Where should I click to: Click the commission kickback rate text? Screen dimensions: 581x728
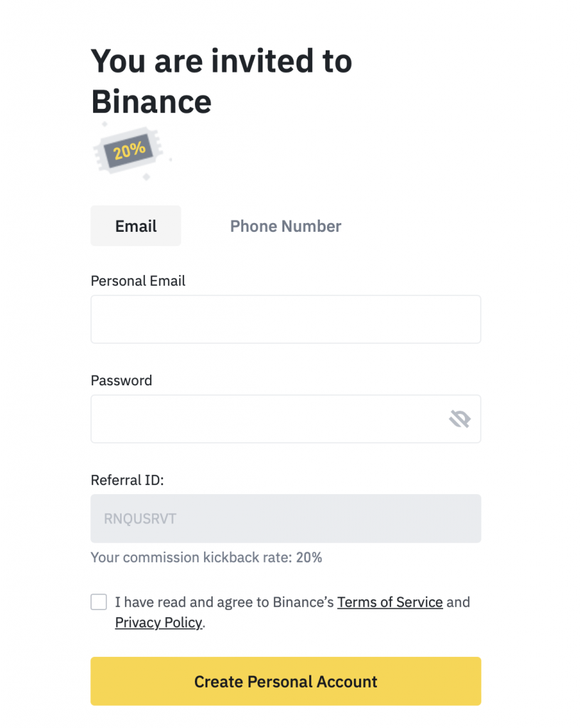[206, 557]
